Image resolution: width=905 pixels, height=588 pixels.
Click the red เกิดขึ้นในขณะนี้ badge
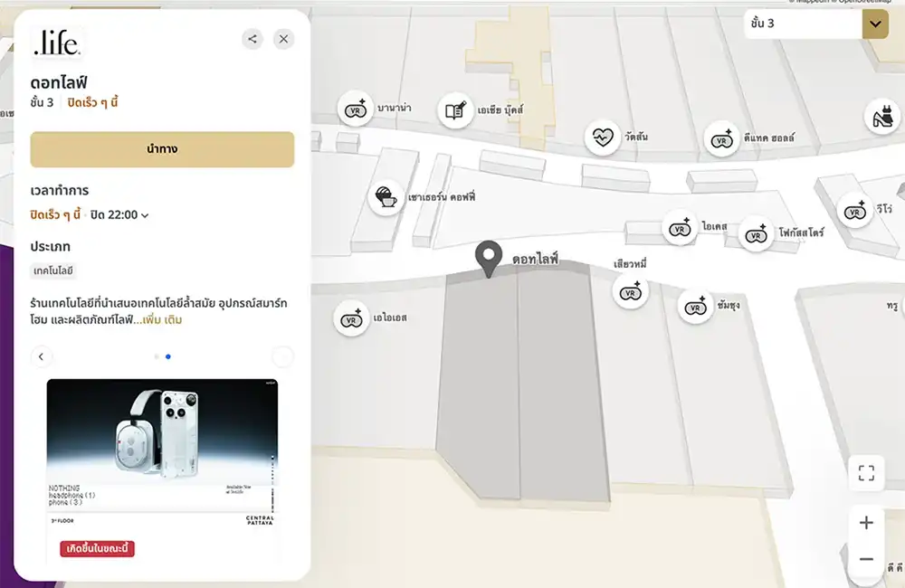point(97,548)
